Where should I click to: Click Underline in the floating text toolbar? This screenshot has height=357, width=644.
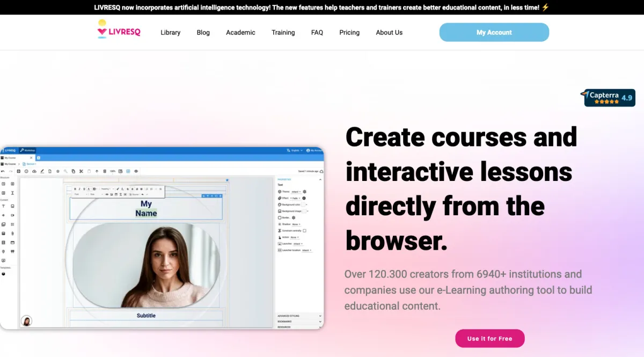pos(84,189)
